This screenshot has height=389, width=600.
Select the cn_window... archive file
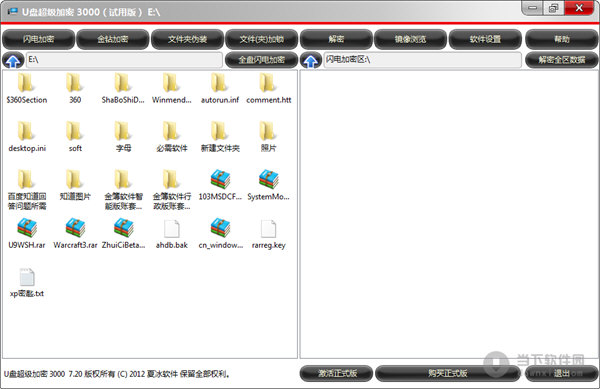click(220, 234)
